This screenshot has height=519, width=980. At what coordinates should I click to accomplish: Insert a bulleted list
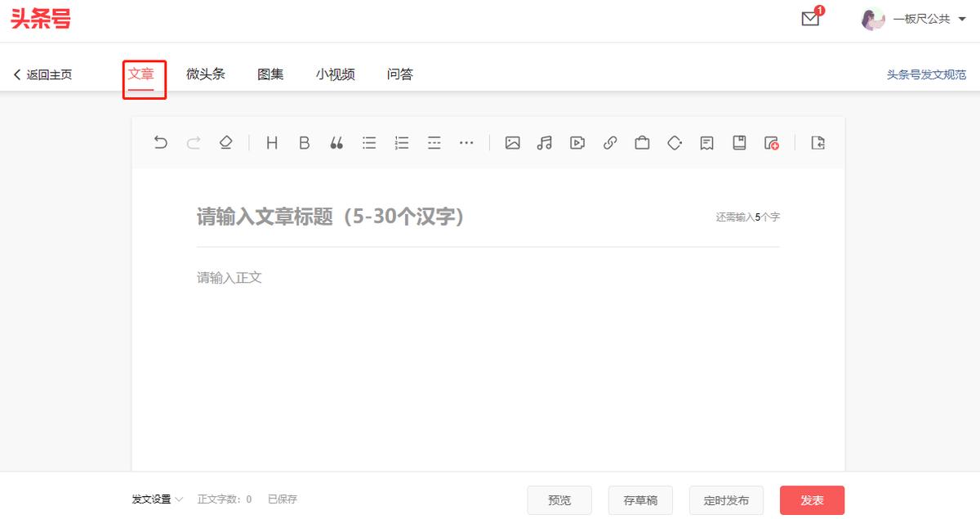(369, 142)
